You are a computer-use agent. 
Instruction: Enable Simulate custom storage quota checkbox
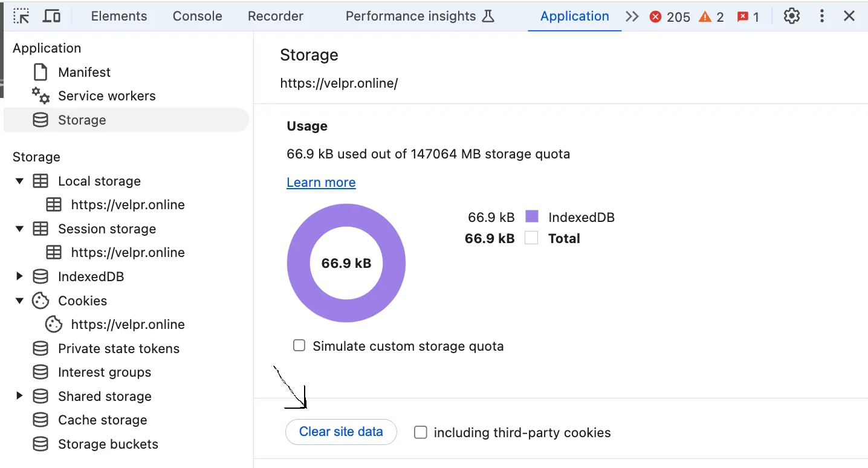[299, 346]
